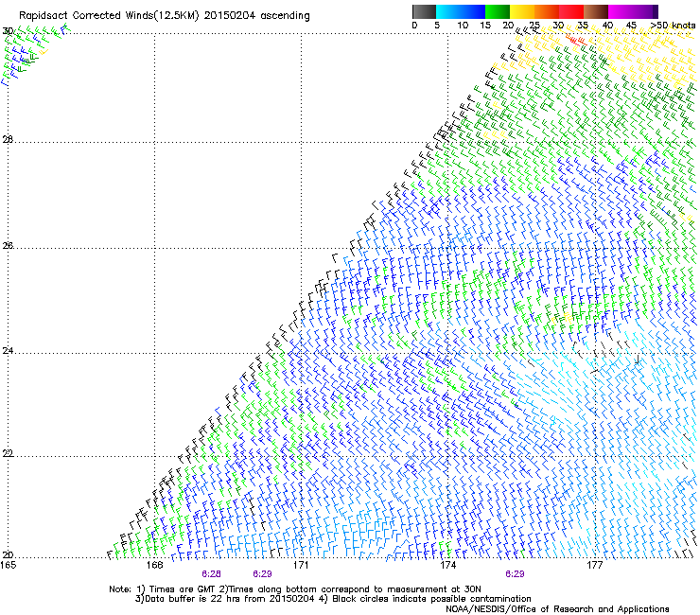Click the 24 latitude label on left axis

(8, 351)
